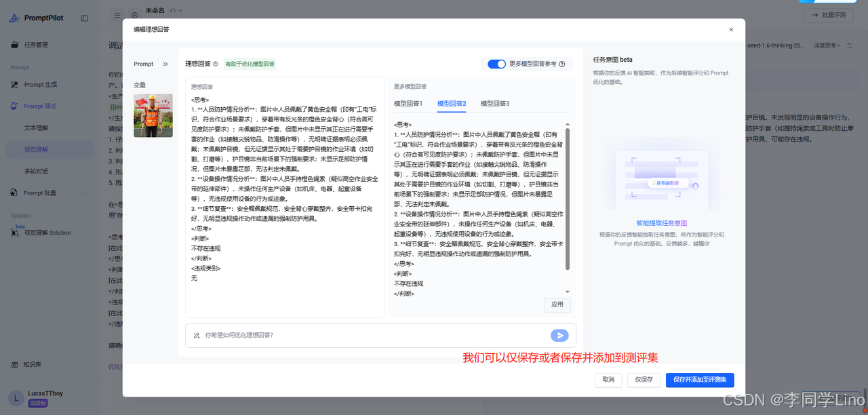
Task: Collapse the sidebar using the panel icon
Action: pyautogui.click(x=84, y=18)
